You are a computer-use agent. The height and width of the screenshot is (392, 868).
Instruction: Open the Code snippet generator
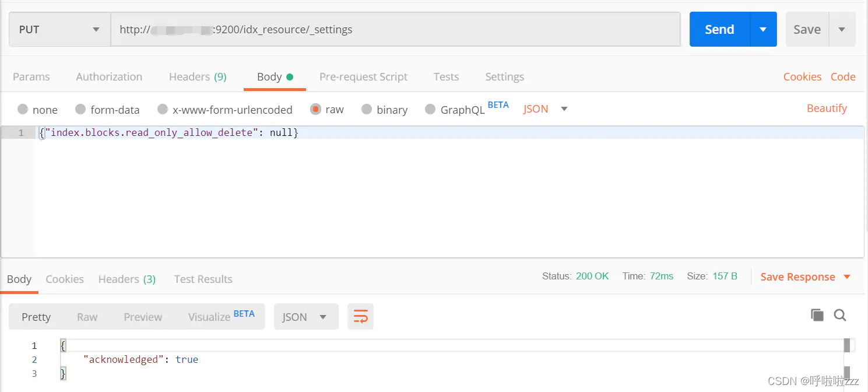click(x=843, y=76)
